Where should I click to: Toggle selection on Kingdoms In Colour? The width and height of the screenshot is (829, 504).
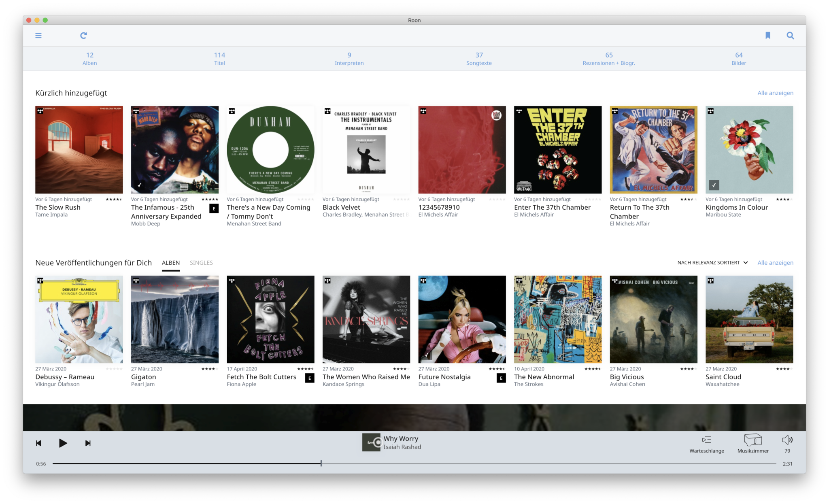click(714, 185)
